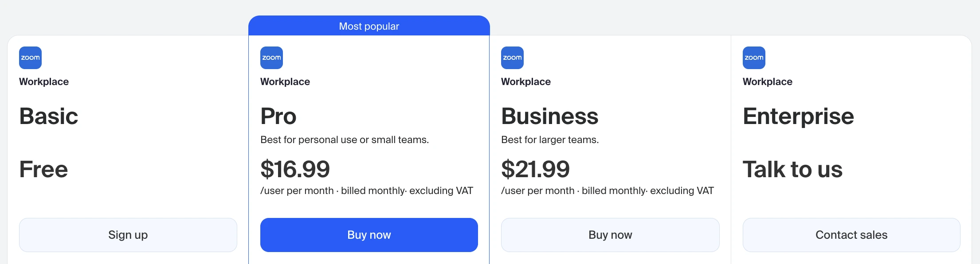Click Buy now on the Pro plan

(369, 235)
